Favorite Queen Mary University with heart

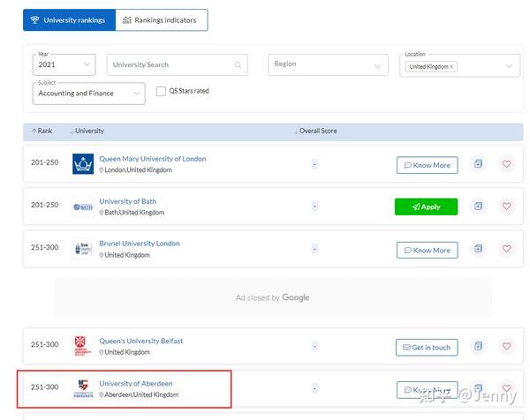pyautogui.click(x=506, y=164)
